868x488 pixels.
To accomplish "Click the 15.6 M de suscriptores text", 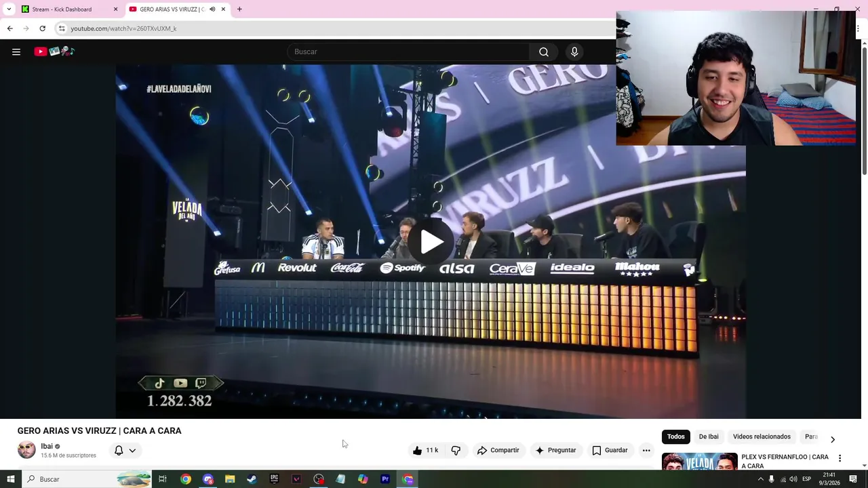I will 68,455.
